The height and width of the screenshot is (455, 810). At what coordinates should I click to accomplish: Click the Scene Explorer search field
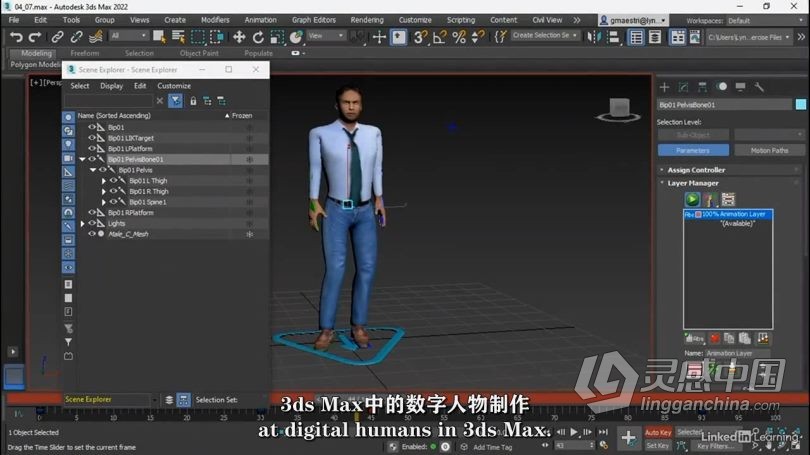[108, 101]
